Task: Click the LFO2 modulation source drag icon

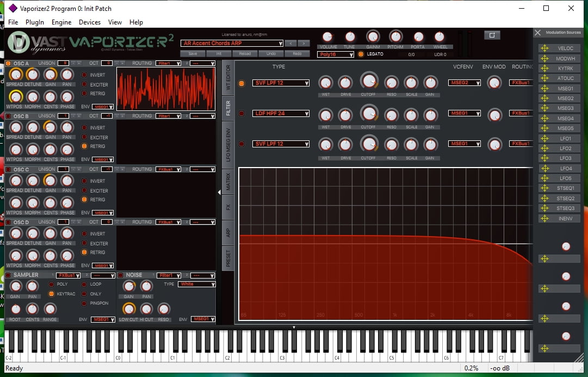Action: pyautogui.click(x=544, y=148)
